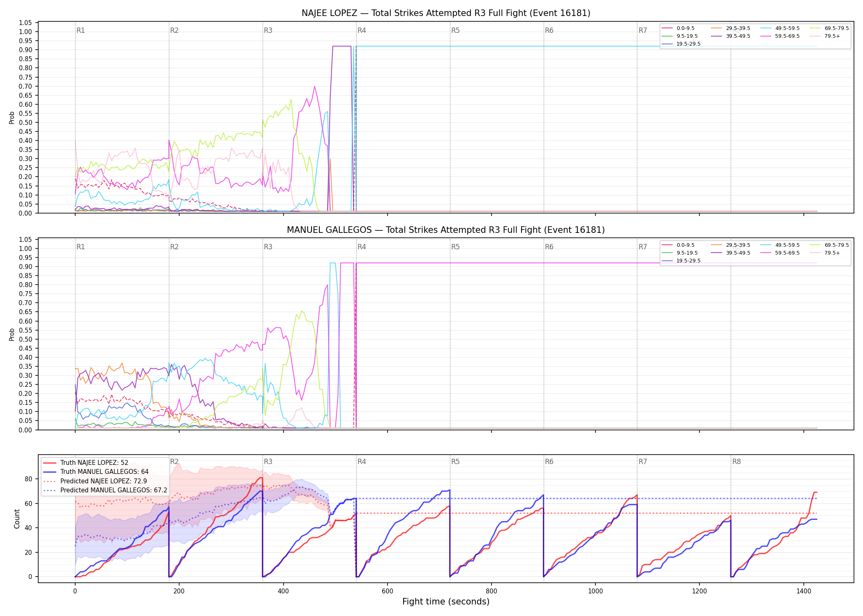Click Predicted NAJEE LOPEZ: 72.9 legend entry

point(95,481)
